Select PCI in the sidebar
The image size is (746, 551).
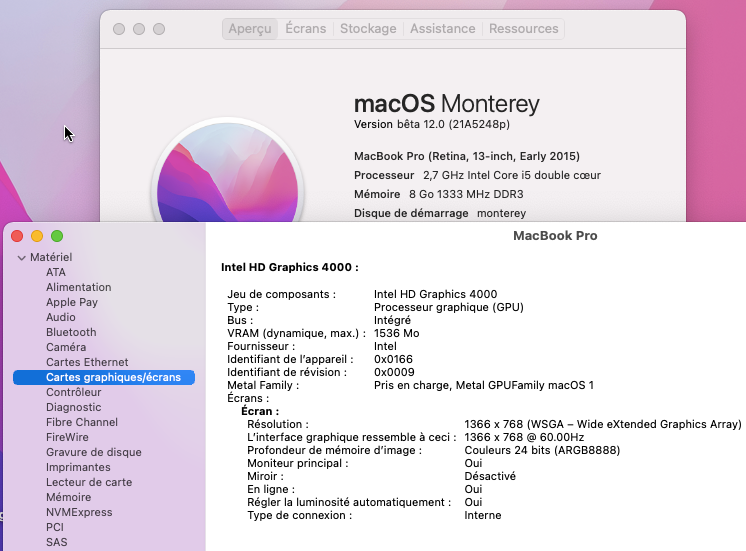pyautogui.click(x=55, y=527)
